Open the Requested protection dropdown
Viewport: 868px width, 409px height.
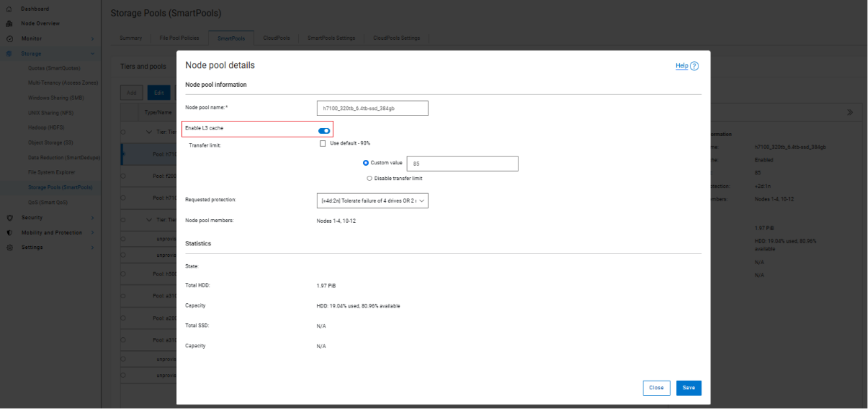[x=373, y=201]
